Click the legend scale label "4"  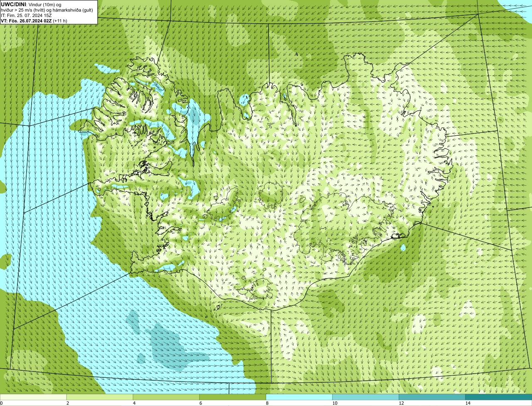[134, 403]
